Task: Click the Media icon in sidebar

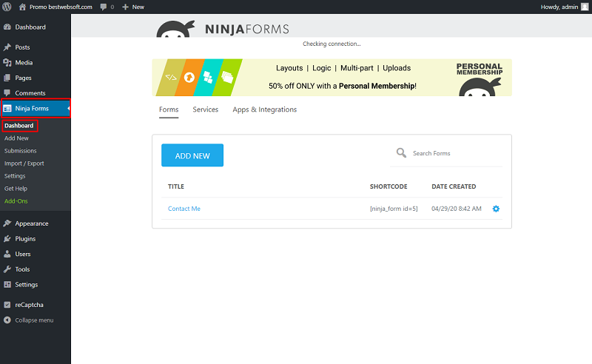Action: pos(7,62)
